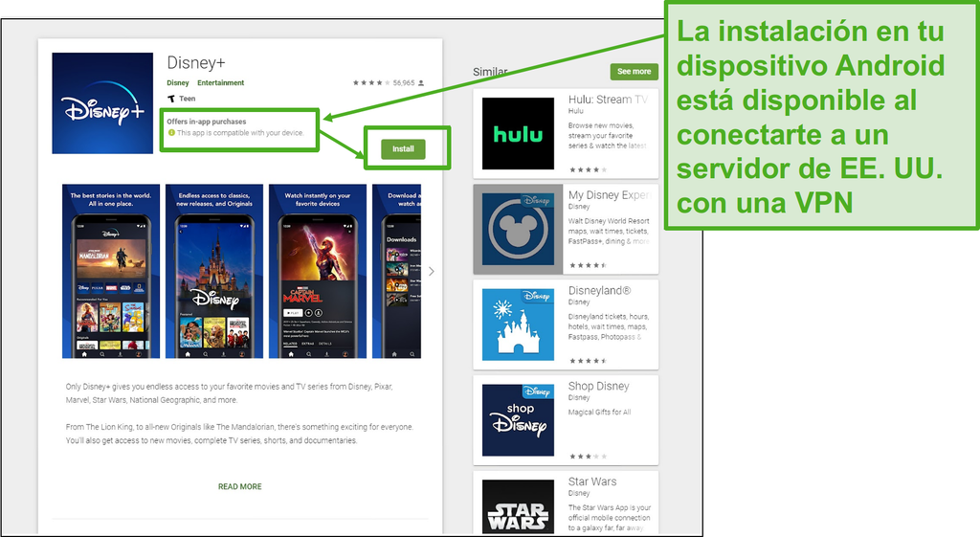Click the Teen content rating icon
The width and height of the screenshot is (980, 537).
tap(171, 99)
